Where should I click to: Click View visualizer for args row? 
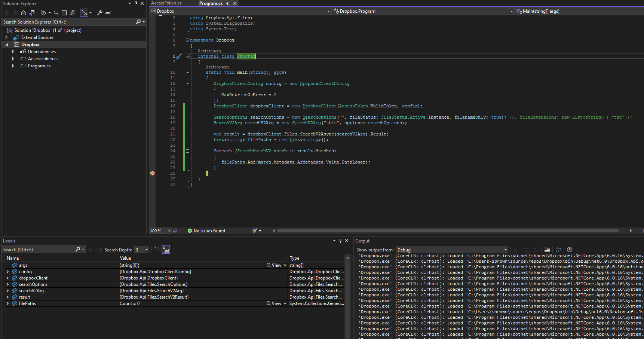(274, 265)
